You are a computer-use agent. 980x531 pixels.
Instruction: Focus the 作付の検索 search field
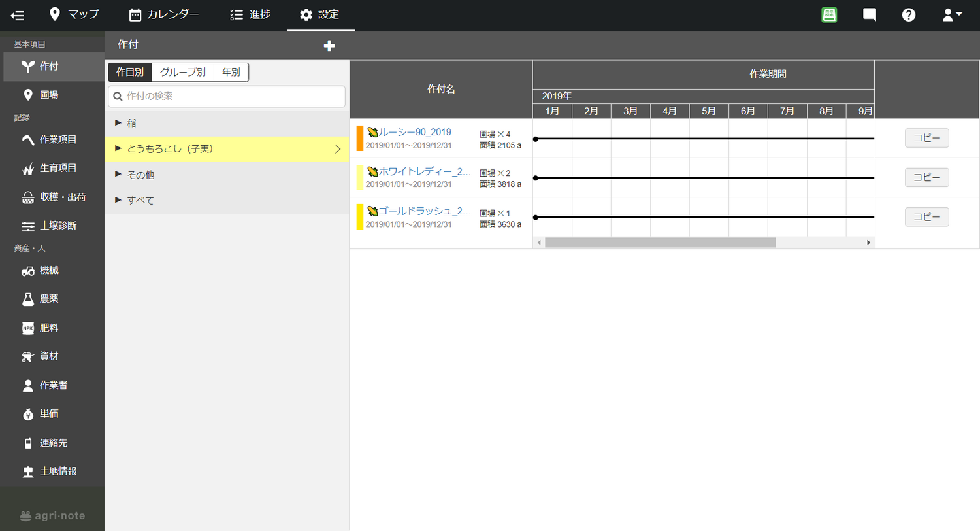click(227, 96)
